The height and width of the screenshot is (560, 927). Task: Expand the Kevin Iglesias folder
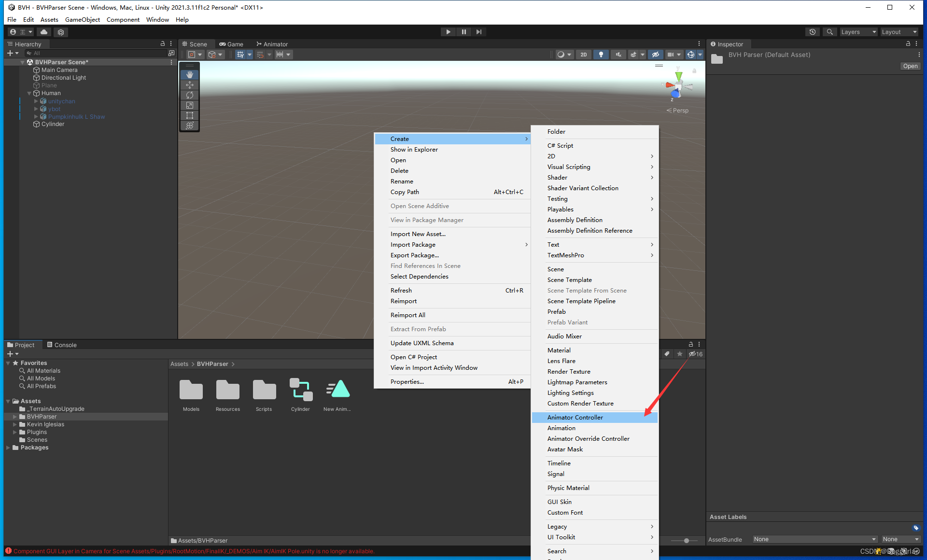click(x=15, y=424)
